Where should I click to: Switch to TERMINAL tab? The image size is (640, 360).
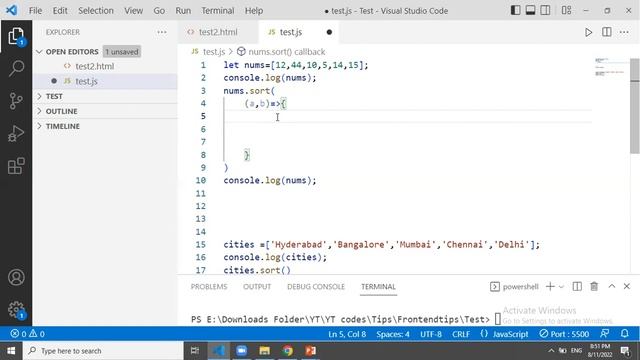378,287
